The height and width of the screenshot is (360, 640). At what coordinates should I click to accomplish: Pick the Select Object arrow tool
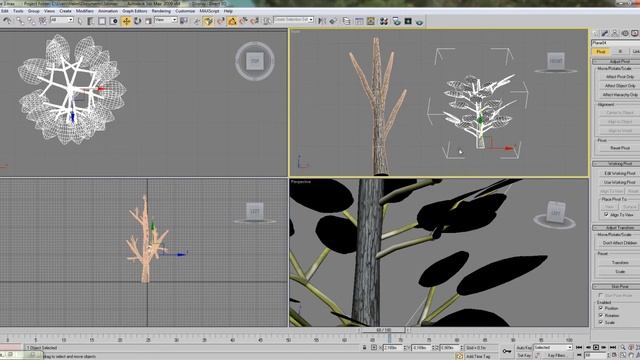coord(80,21)
